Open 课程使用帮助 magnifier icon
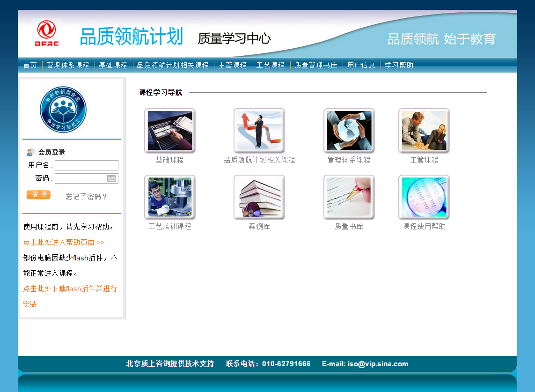 [424, 197]
